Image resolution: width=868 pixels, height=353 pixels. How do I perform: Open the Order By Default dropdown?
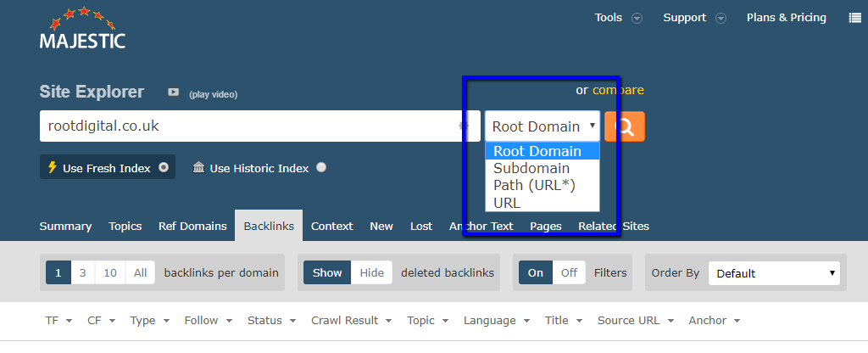tap(774, 273)
